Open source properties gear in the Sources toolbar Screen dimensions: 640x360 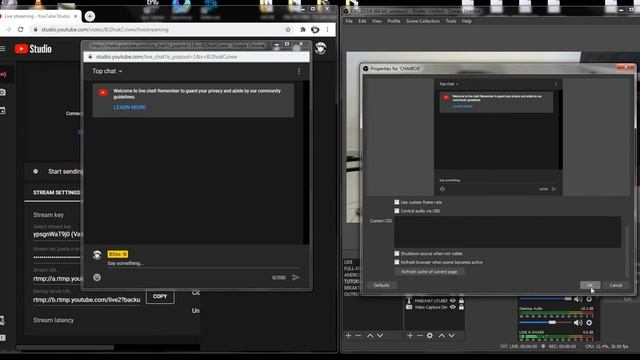[x=430, y=336]
